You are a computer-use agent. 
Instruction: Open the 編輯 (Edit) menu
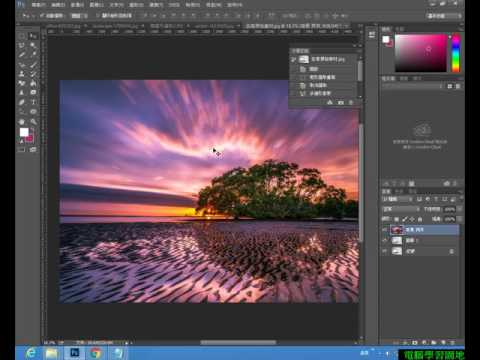tap(58, 5)
